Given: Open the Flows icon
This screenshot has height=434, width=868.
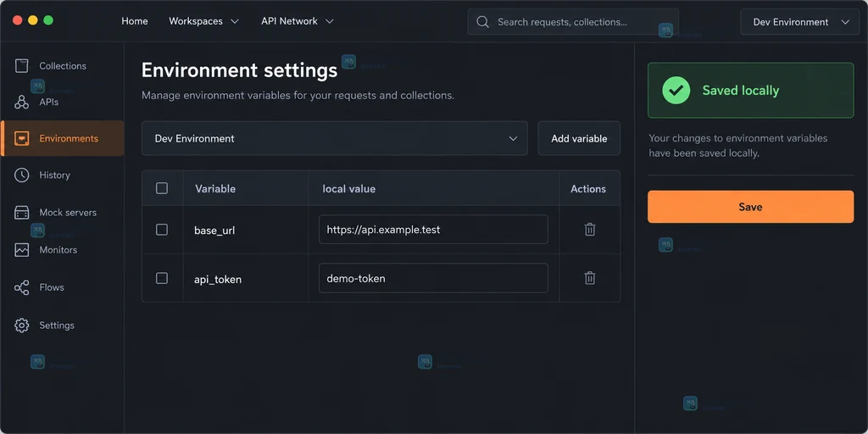Looking at the screenshot, I should click(x=21, y=287).
